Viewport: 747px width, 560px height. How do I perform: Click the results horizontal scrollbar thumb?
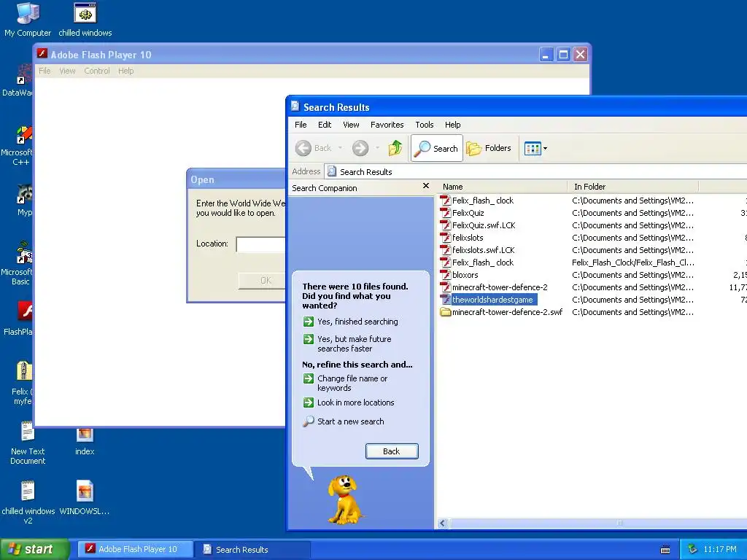(598, 523)
